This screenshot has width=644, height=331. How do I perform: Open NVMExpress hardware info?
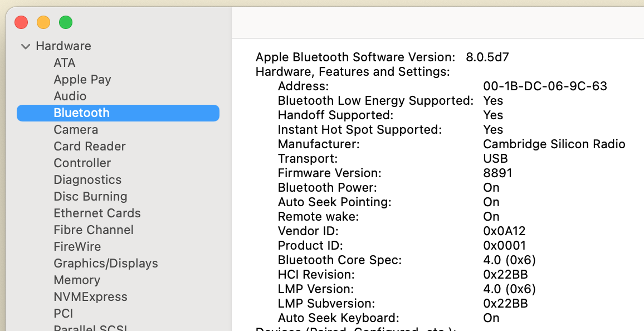tap(90, 297)
